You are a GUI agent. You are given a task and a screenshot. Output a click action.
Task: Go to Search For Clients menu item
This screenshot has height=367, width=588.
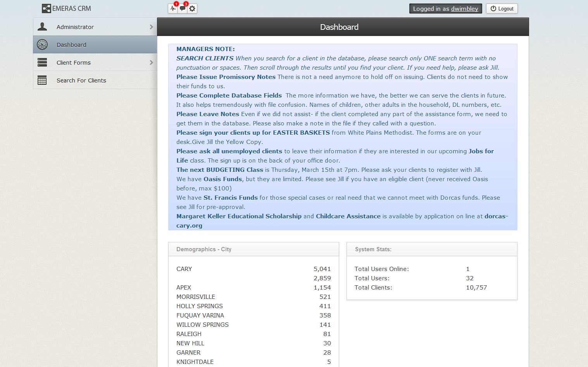[x=81, y=81]
